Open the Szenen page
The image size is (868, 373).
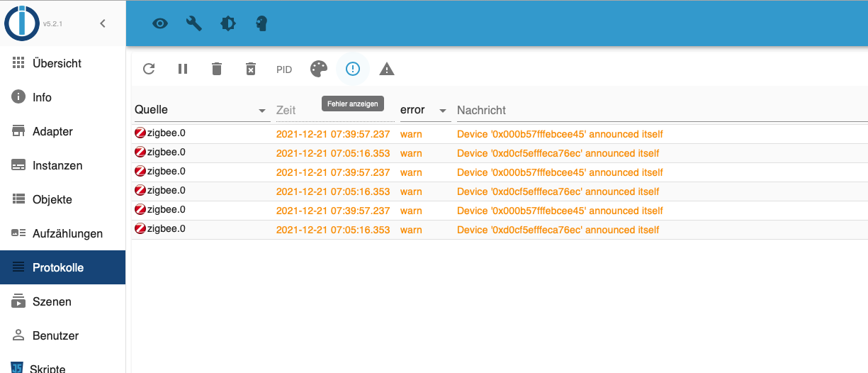click(x=62, y=301)
